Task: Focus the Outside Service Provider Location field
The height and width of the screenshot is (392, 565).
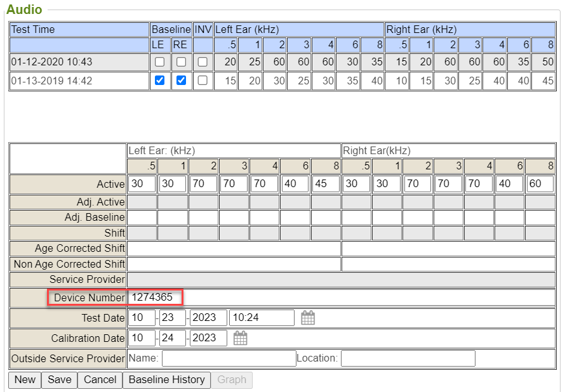Action: click(x=408, y=358)
